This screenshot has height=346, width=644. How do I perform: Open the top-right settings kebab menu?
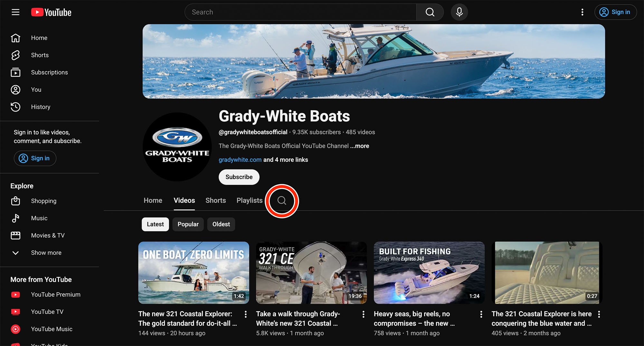point(582,12)
